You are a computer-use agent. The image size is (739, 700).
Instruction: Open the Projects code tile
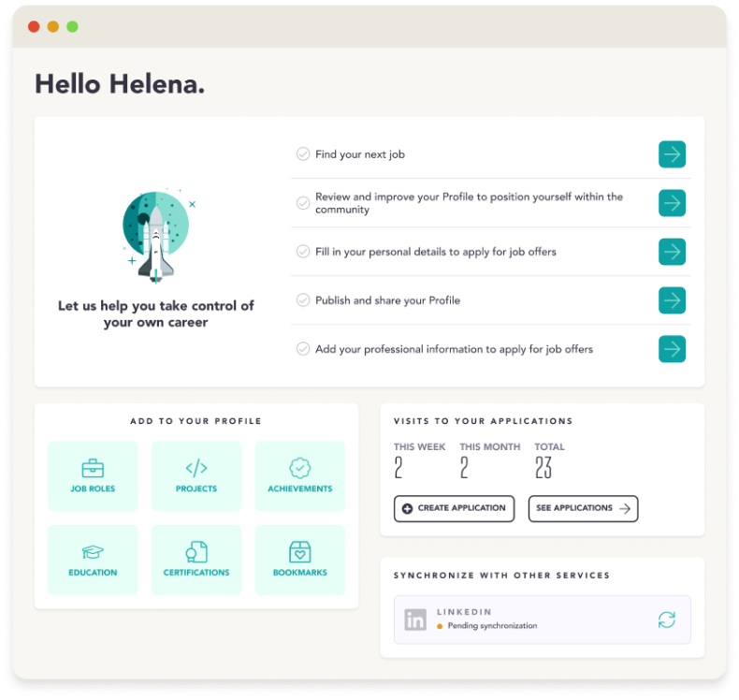(x=196, y=476)
